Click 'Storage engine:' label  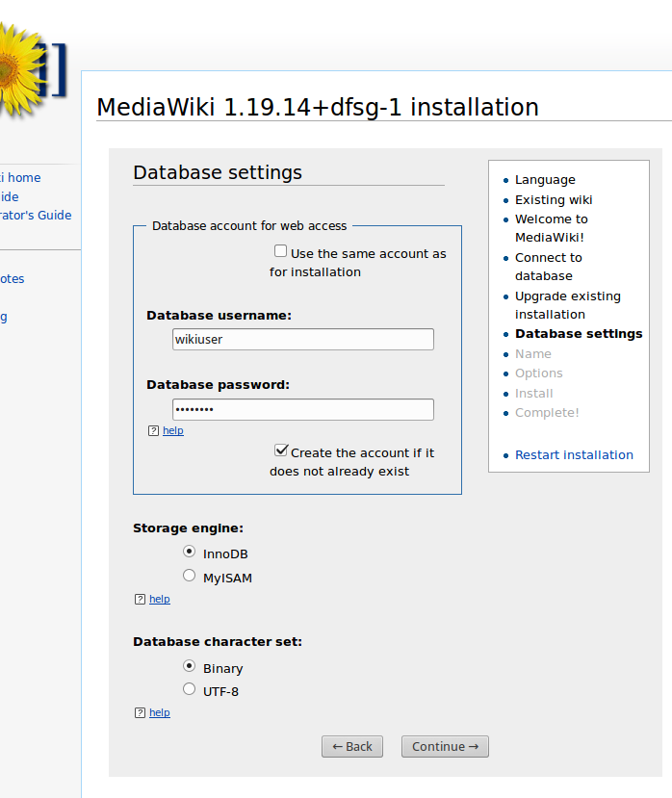189,528
